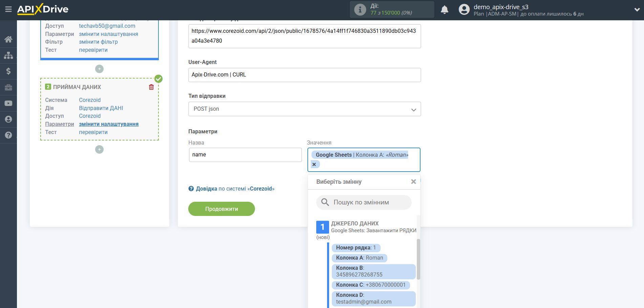Open the billing dollar icon
The height and width of the screenshot is (308, 644).
8,71
